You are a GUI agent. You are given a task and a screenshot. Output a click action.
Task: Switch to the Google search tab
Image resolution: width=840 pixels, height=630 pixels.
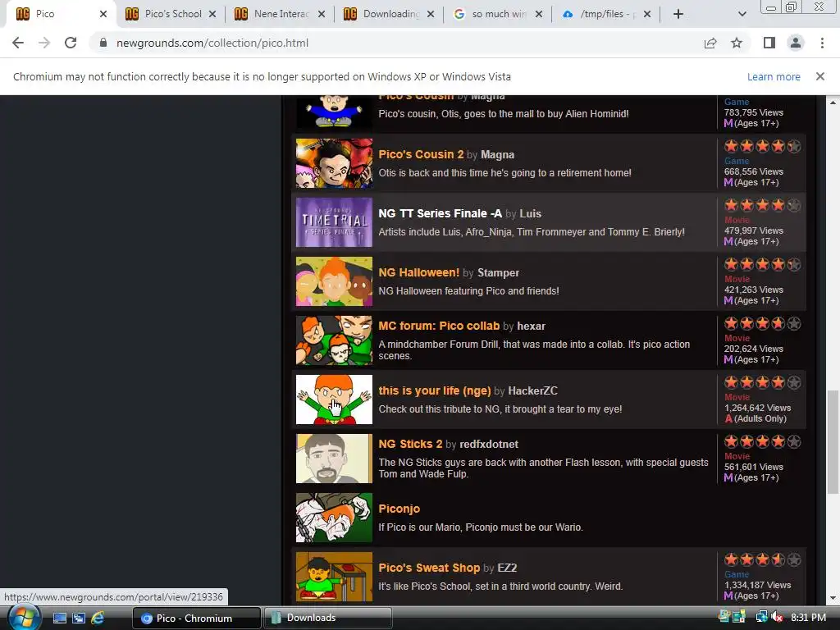point(497,14)
